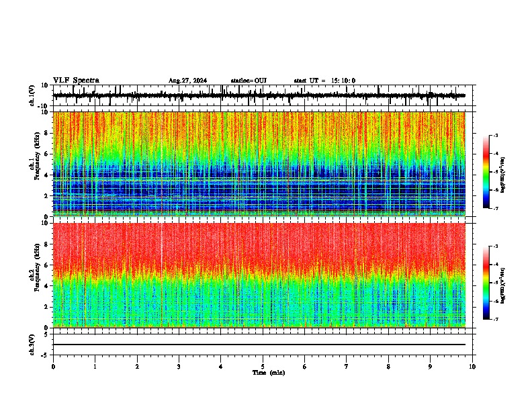The image size is (532, 411).
Task: Click the "4" frequency tick of ch.2 spectrogram
Action: tap(47, 286)
